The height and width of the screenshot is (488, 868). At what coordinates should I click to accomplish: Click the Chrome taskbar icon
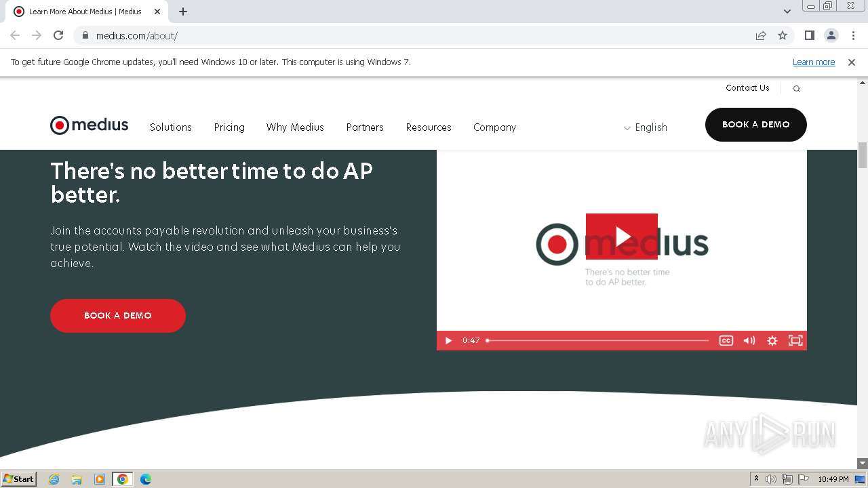pos(123,479)
